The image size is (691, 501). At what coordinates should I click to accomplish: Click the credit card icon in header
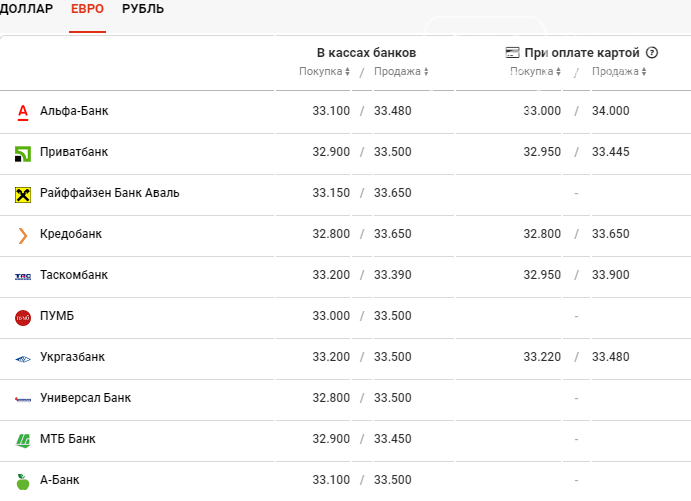click(512, 53)
